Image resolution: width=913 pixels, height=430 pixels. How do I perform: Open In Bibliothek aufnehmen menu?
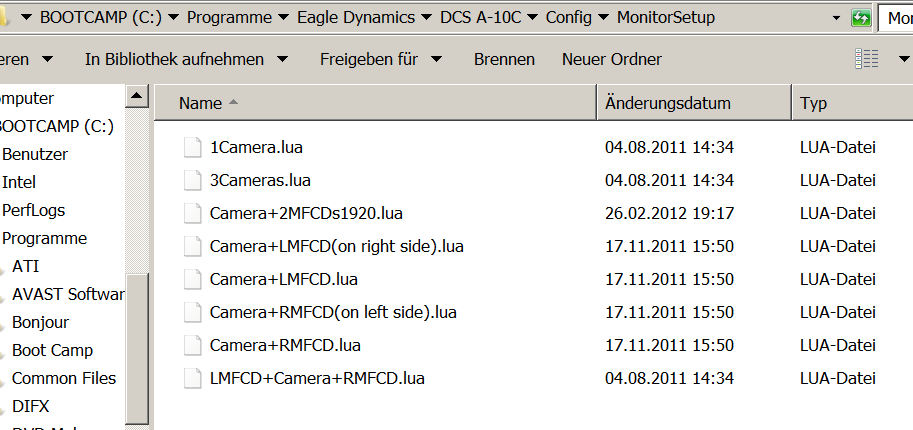(186, 59)
